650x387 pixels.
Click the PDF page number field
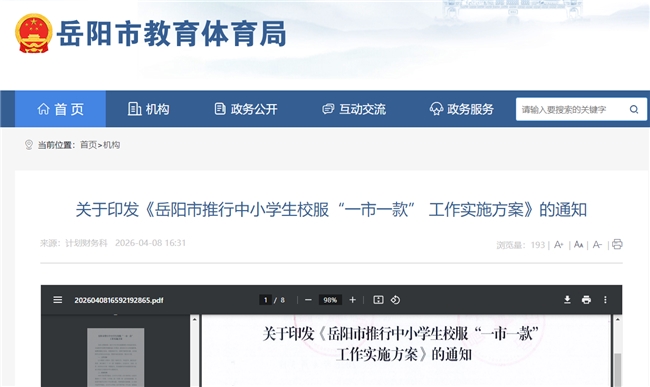(x=265, y=300)
